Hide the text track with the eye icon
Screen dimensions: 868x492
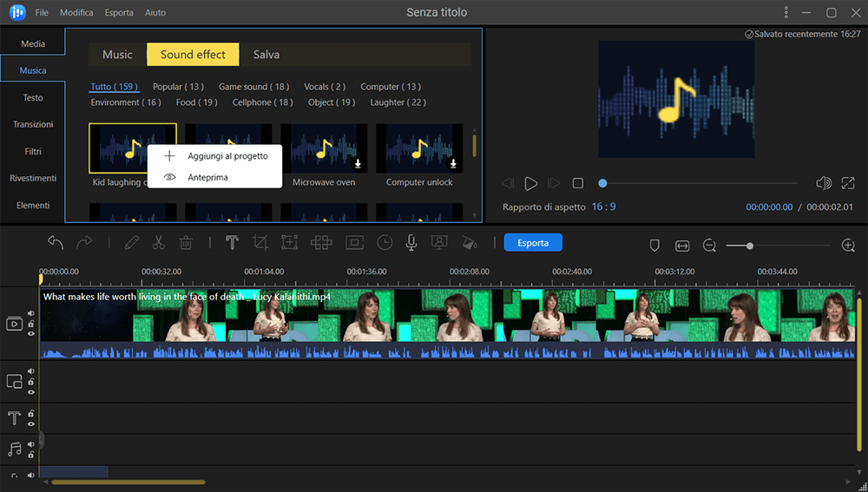tap(31, 423)
